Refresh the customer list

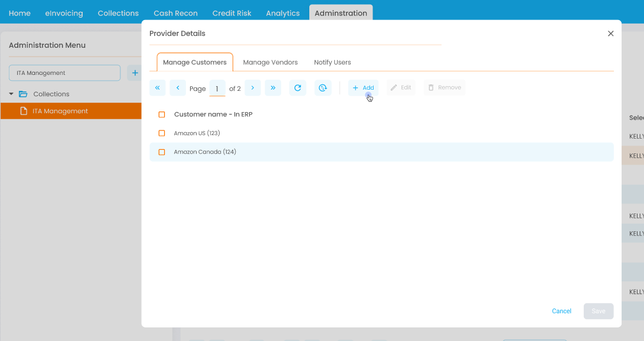298,88
